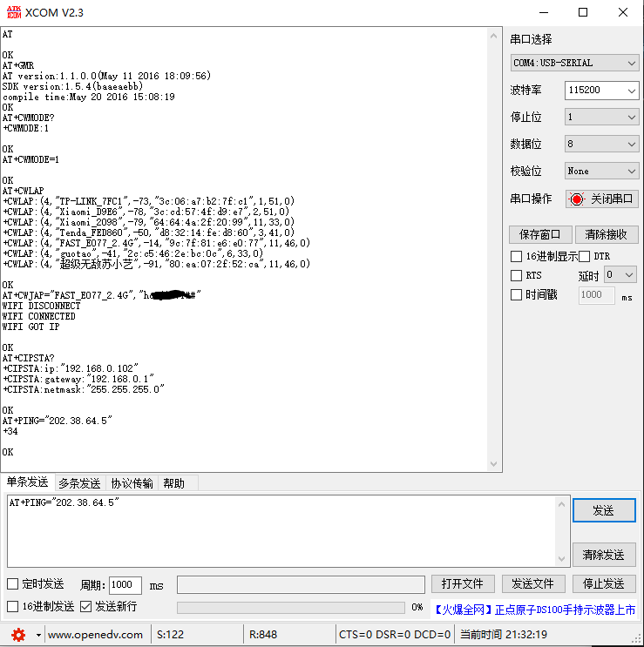Open the 协议传输 tab
Viewport: 644px width, 647px height.
pos(132,483)
